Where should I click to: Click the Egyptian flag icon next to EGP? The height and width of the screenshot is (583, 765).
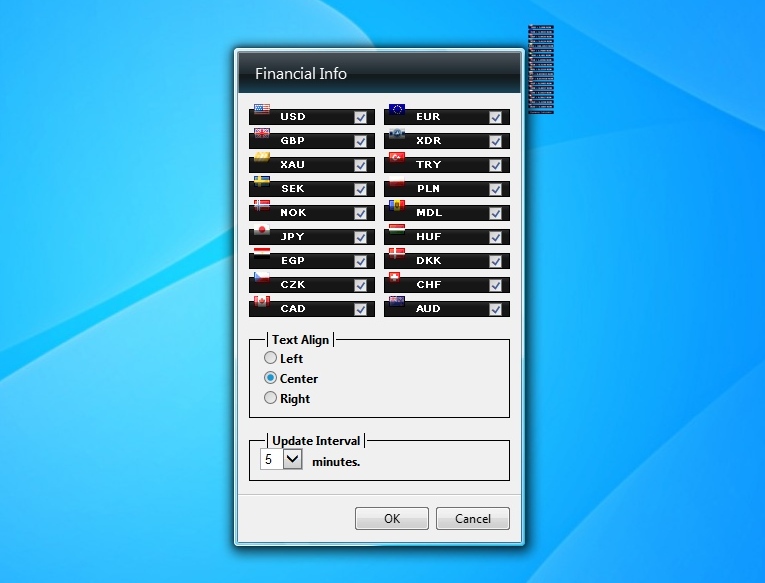[x=262, y=252]
